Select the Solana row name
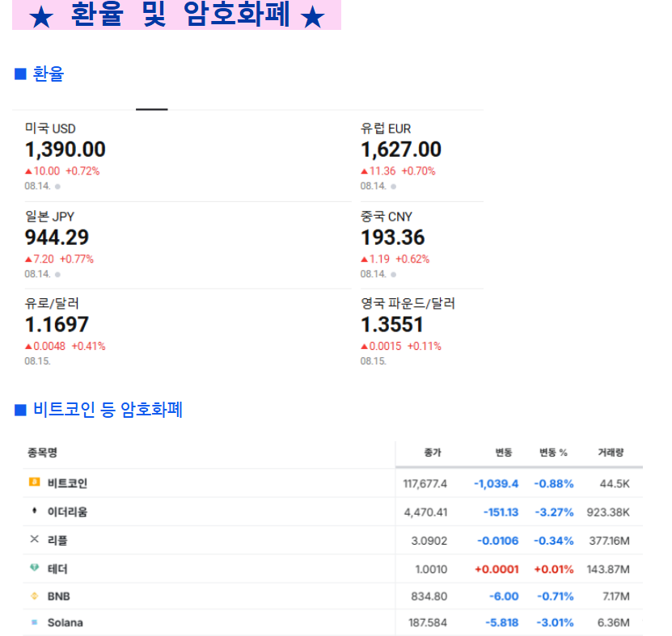 [66, 623]
